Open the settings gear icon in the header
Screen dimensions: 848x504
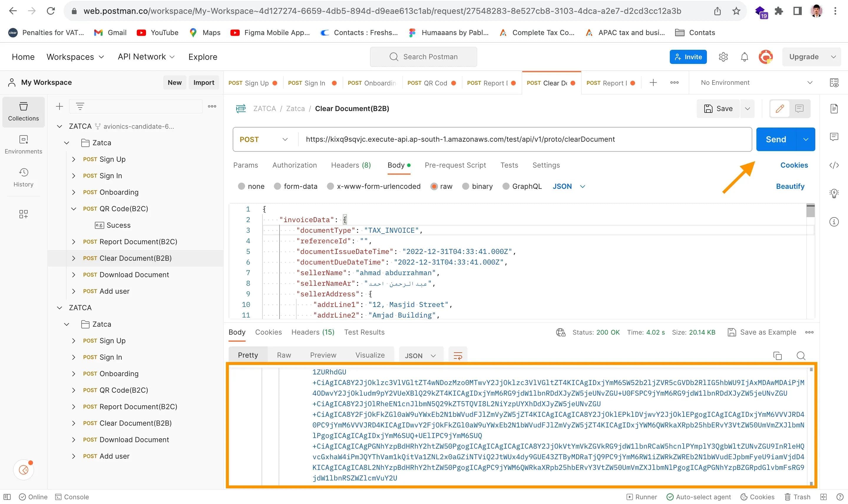click(723, 57)
